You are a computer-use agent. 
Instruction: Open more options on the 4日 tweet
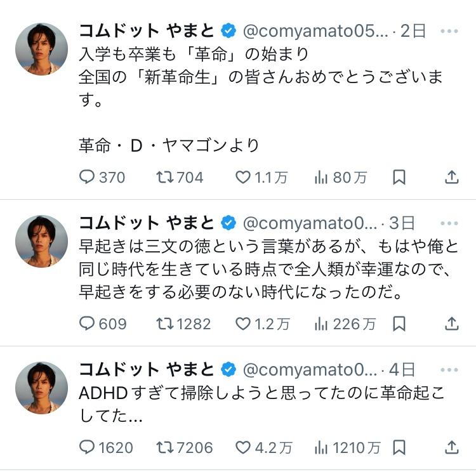pyautogui.click(x=449, y=370)
